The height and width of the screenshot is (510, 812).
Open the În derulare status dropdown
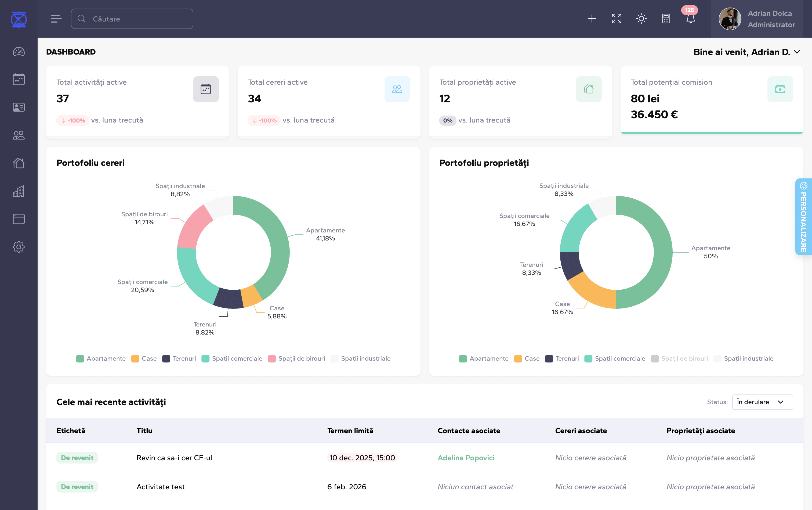(762, 402)
